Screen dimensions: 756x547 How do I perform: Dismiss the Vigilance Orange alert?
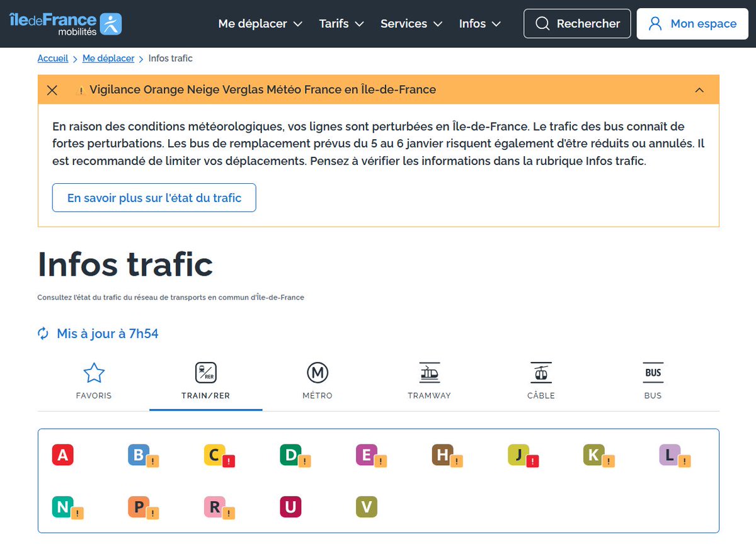coord(52,90)
